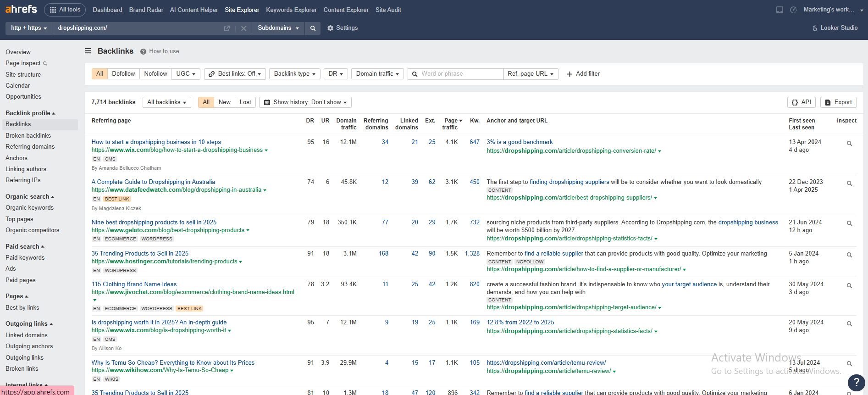The height and width of the screenshot is (395, 868).
Task: Inspect the wix.com is-dropshipping-worth-it row
Action: coord(849,324)
